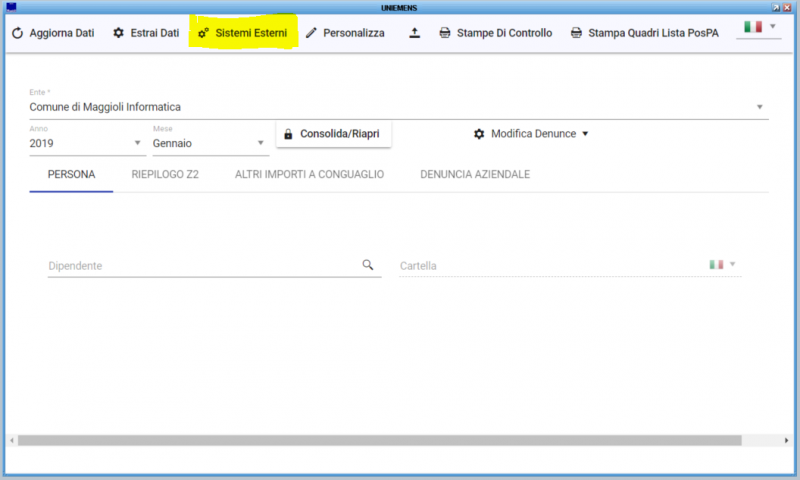The width and height of the screenshot is (800, 480).
Task: Select Personalizza with pencil icon
Action: [345, 33]
